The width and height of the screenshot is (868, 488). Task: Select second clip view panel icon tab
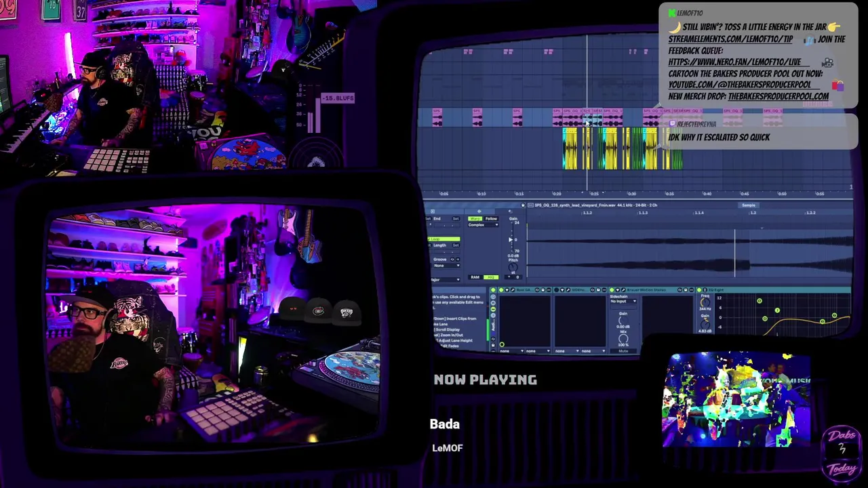click(x=479, y=211)
